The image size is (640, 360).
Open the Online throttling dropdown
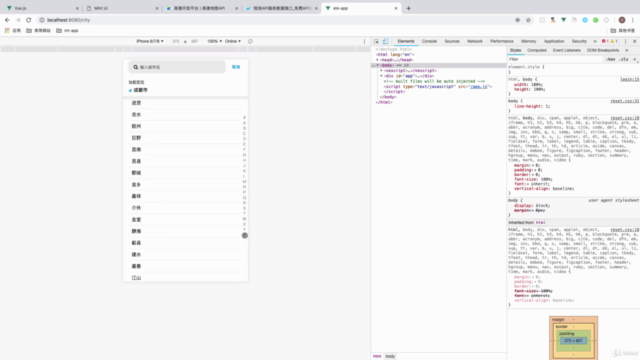233,41
